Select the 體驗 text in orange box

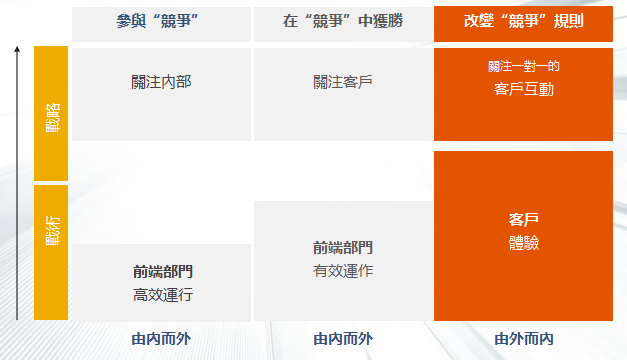pyautogui.click(x=523, y=243)
